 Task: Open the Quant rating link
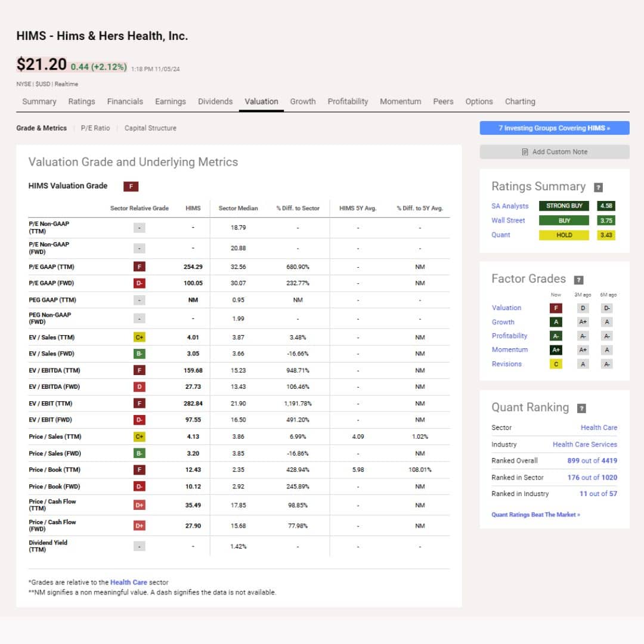point(501,235)
